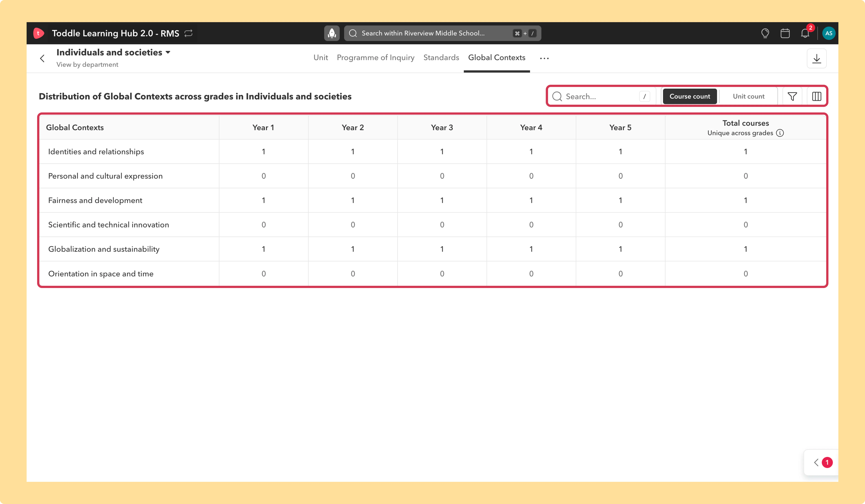Show info about Total courses
865x504 pixels.
point(780,133)
